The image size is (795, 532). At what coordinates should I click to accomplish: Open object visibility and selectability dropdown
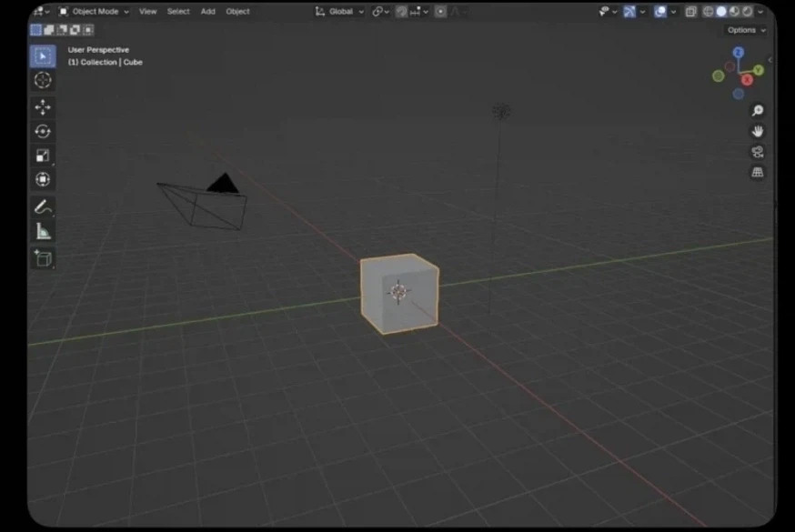tap(607, 11)
